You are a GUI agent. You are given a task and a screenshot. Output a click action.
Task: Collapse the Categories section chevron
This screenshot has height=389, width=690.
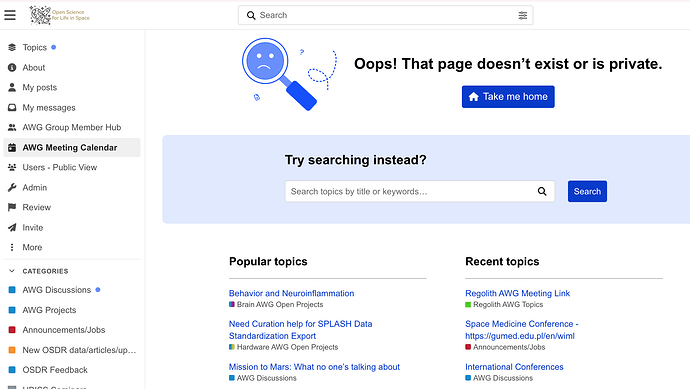(x=12, y=271)
